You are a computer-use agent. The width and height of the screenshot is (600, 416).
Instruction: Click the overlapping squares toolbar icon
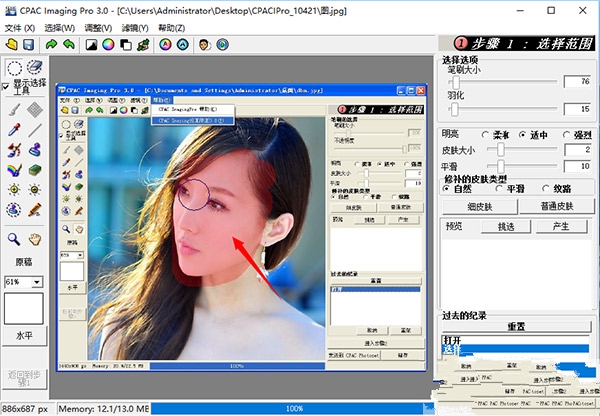126,45
